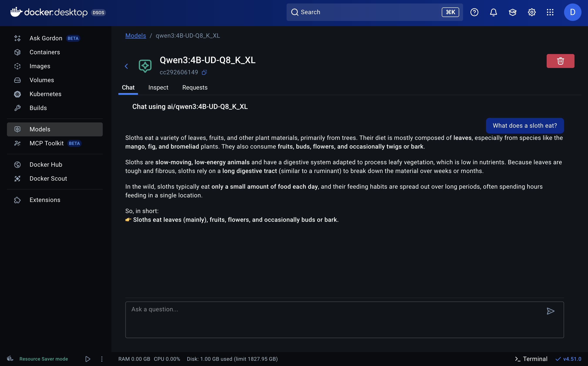The width and height of the screenshot is (588, 366).
Task: Open the notifications bell
Action: coord(493,12)
